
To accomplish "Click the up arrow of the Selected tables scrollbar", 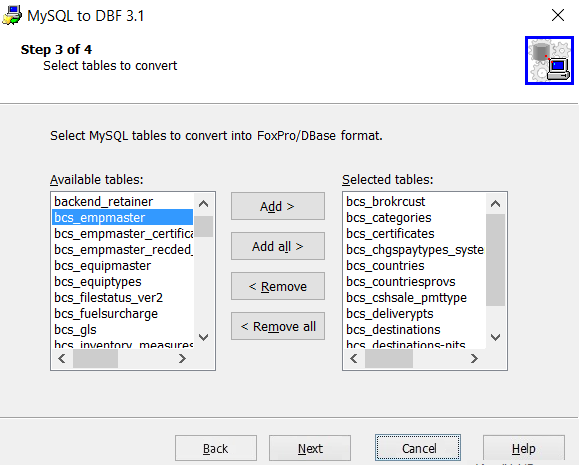I will (x=496, y=204).
